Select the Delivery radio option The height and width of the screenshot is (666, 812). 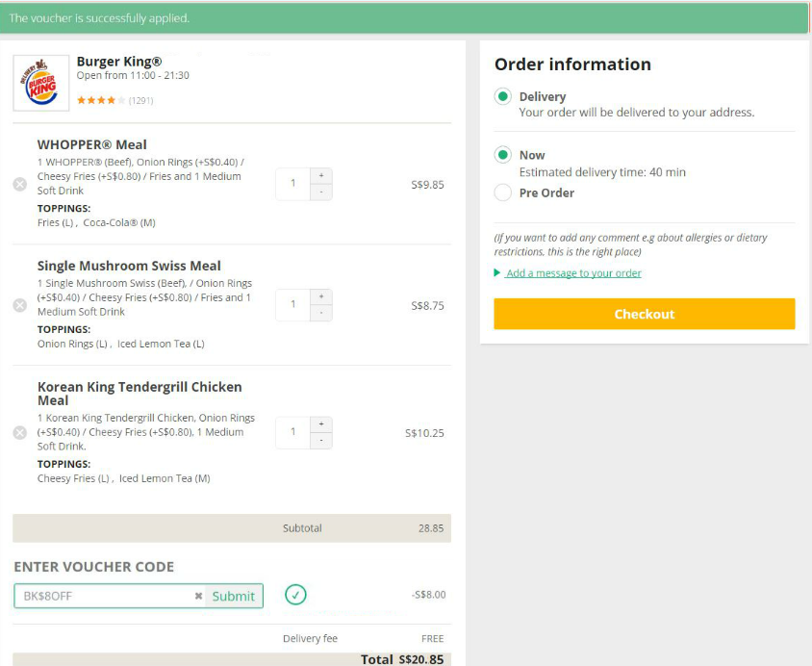[x=503, y=96]
